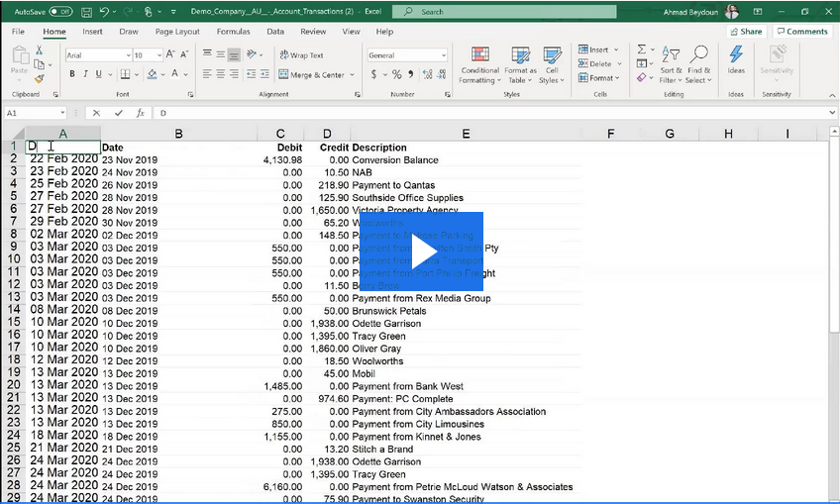The width and height of the screenshot is (840, 504).
Task: Open Conditional Formatting
Action: pyautogui.click(x=480, y=65)
